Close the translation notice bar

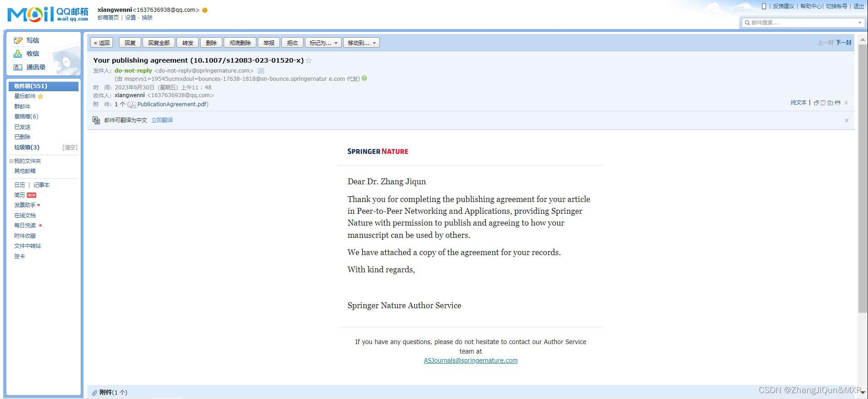(846, 120)
